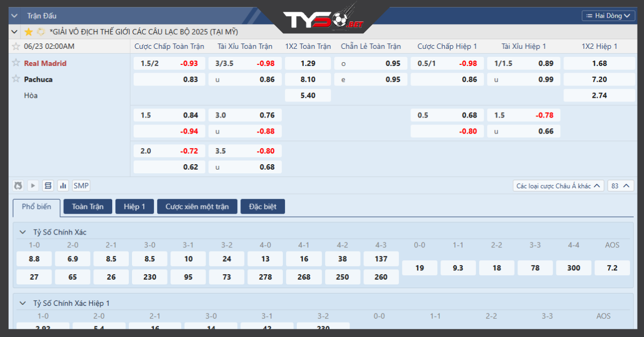The image size is (644, 337).
Task: Click the refresh icon beside the league star
Action: pyautogui.click(x=41, y=32)
